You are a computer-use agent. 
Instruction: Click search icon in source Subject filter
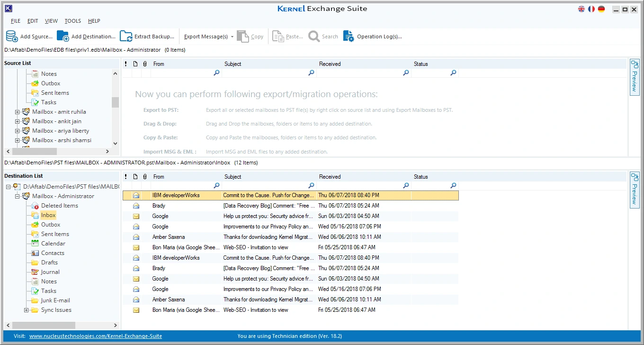point(311,73)
